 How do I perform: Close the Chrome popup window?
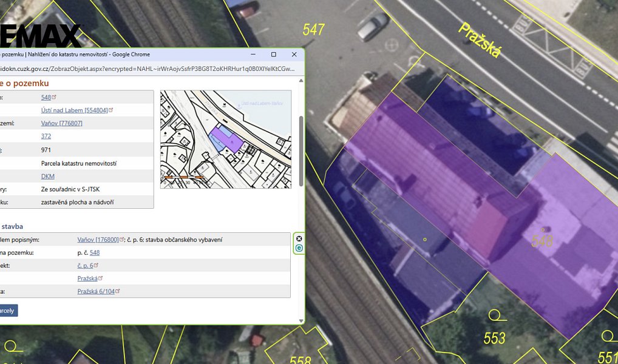pos(294,55)
